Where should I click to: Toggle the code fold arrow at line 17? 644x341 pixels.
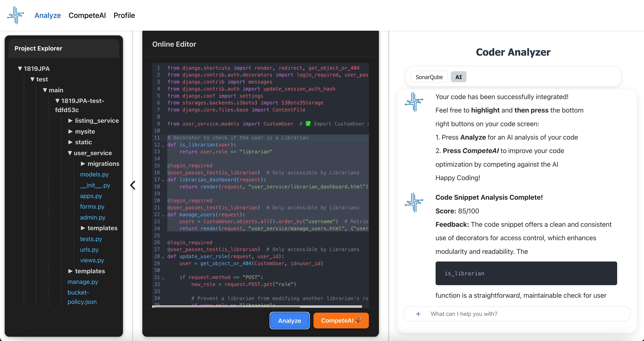(163, 180)
